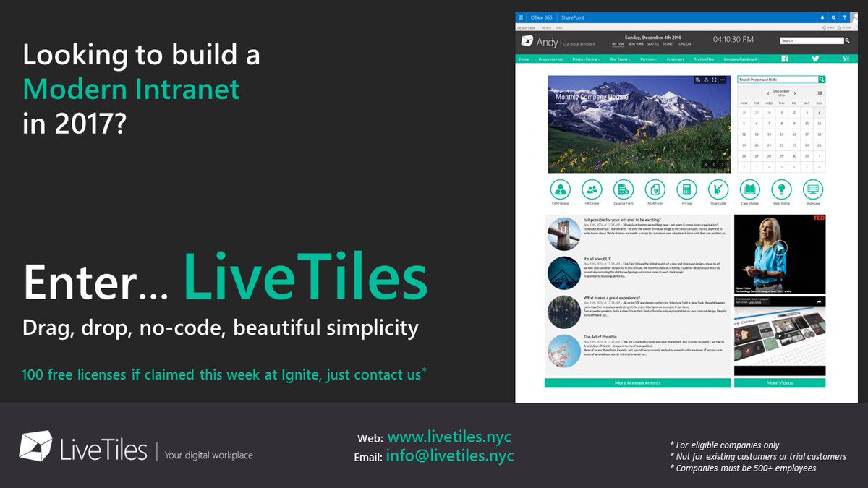
Task: Click the Monthly Company Update carousel image
Action: pos(639,124)
